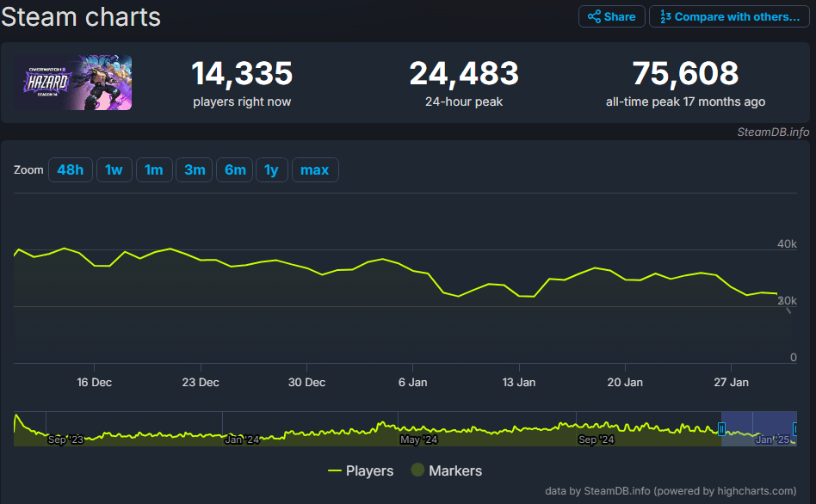Click the left navigator range handle
The width and height of the screenshot is (816, 504).
(722, 429)
